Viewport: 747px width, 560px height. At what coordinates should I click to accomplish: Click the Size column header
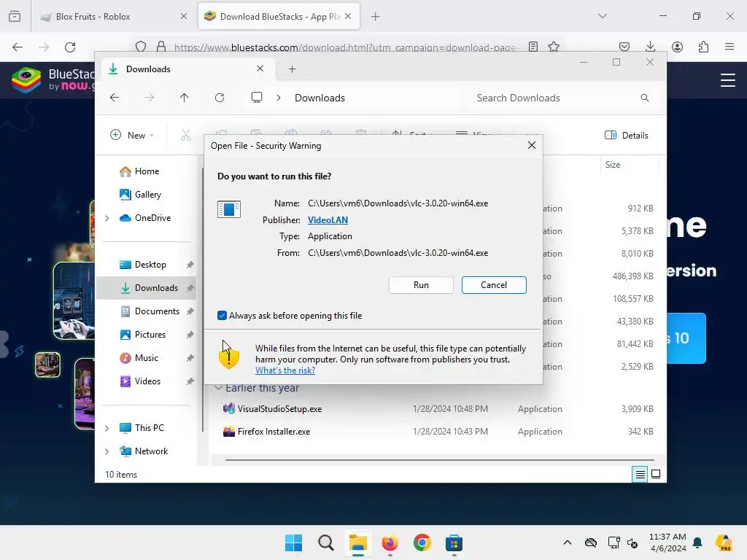click(612, 165)
